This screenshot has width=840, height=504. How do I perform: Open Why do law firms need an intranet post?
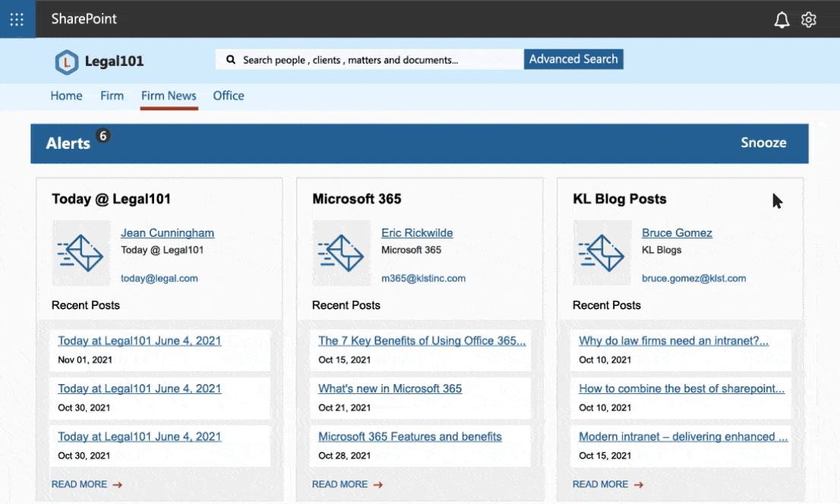click(x=674, y=341)
